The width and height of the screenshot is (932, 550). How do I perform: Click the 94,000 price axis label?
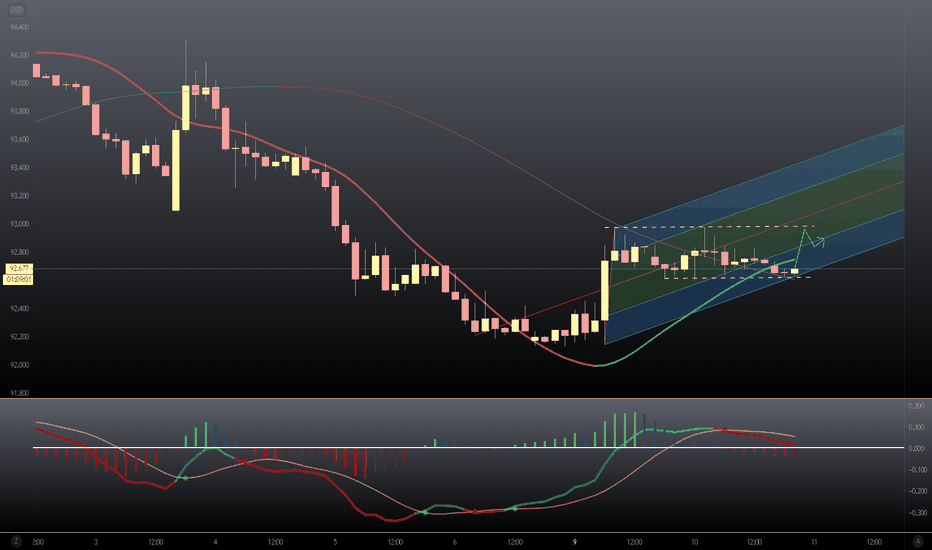click(19, 83)
